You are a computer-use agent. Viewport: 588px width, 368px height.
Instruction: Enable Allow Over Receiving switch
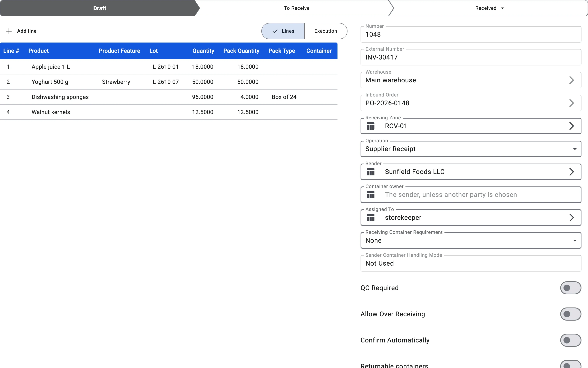[x=570, y=314]
